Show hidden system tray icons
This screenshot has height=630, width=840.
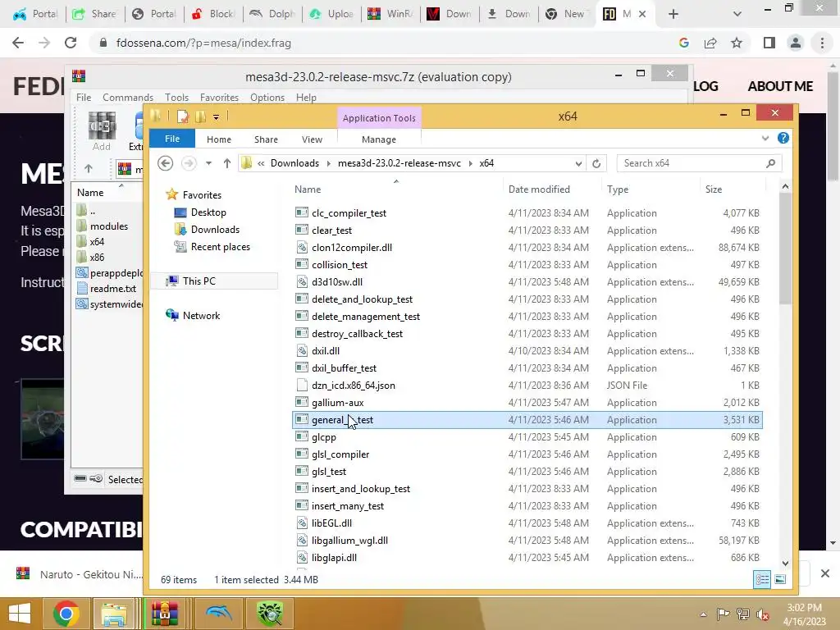(x=703, y=614)
